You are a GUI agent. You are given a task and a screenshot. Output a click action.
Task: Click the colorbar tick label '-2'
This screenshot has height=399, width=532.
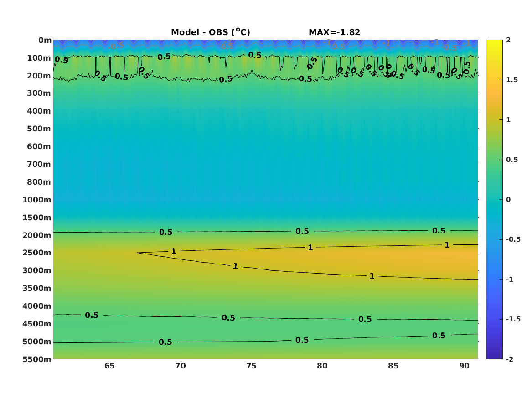point(510,359)
